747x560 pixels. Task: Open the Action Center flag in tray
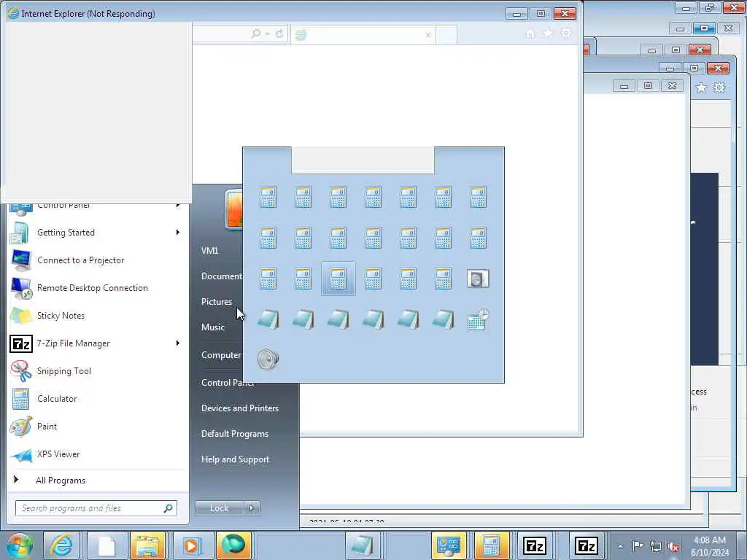tap(638, 545)
